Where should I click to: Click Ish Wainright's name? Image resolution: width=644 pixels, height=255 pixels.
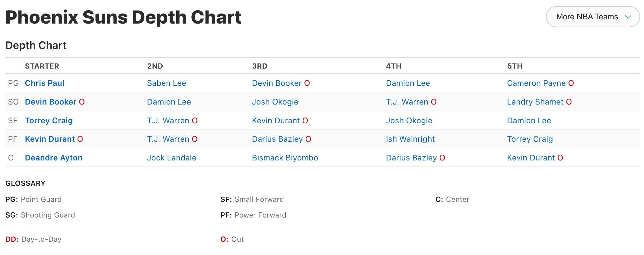(x=410, y=139)
